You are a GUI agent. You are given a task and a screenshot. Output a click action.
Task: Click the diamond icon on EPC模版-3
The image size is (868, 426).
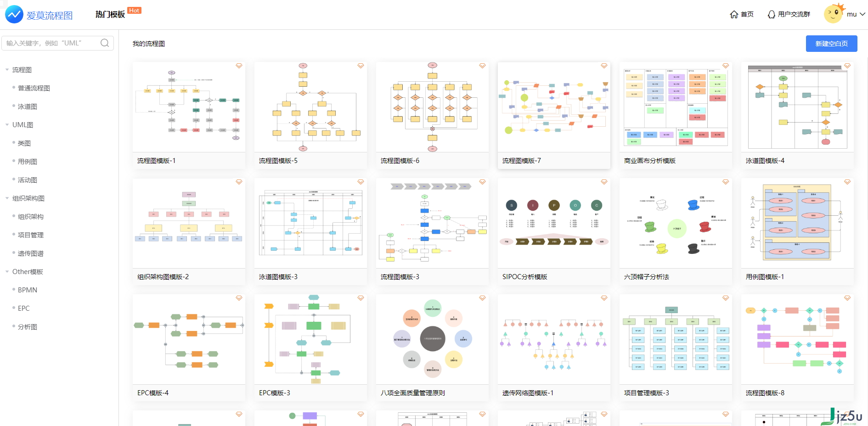[x=361, y=298]
